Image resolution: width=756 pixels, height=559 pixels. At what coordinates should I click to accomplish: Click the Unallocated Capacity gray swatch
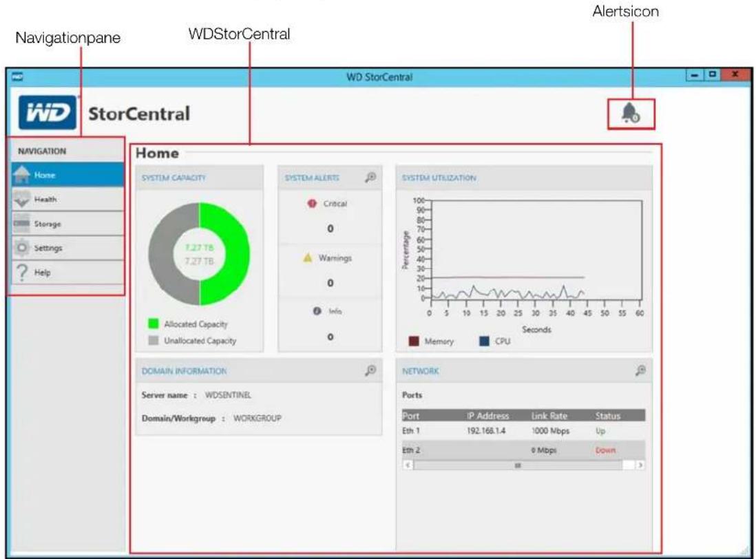coord(154,340)
